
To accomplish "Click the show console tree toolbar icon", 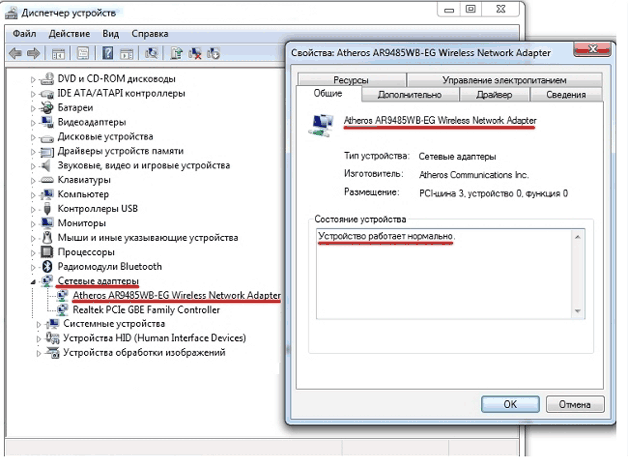I will [58, 53].
